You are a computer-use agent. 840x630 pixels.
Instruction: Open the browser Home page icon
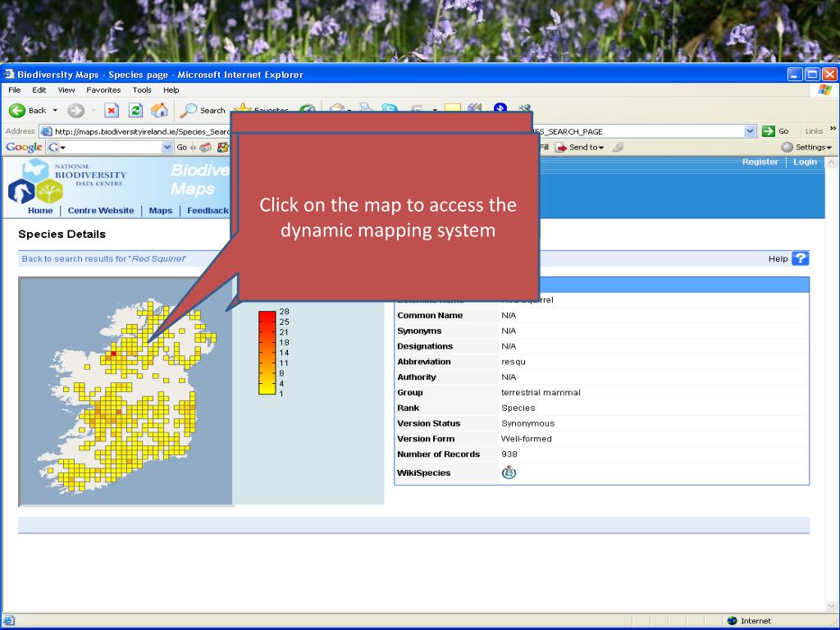coord(159,111)
